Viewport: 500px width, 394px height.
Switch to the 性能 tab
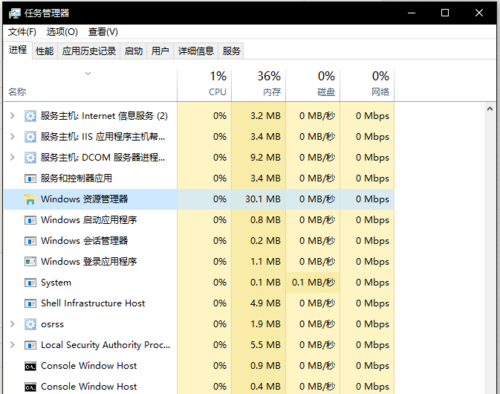[45, 51]
